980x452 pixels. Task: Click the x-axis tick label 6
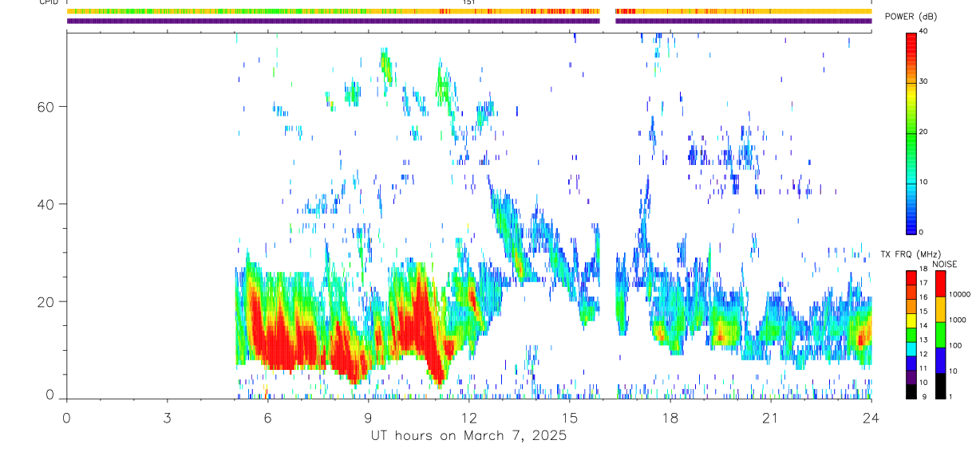(x=267, y=418)
